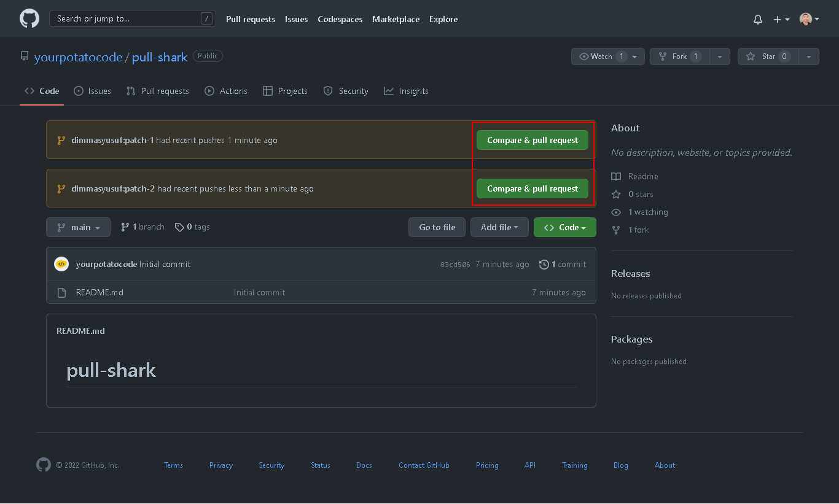The width and height of the screenshot is (839, 504).
Task: Open the main branch selector dropdown
Action: pyautogui.click(x=78, y=227)
